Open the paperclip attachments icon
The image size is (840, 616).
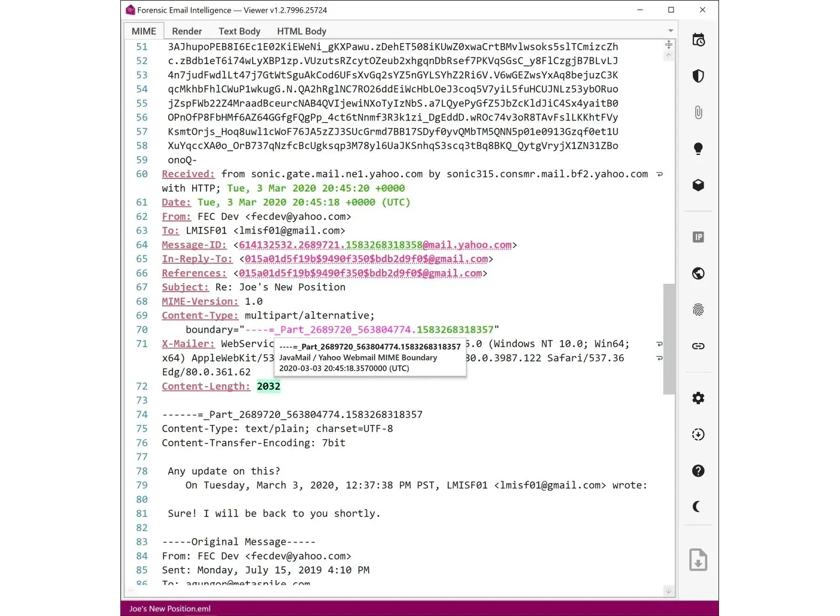[698, 113]
